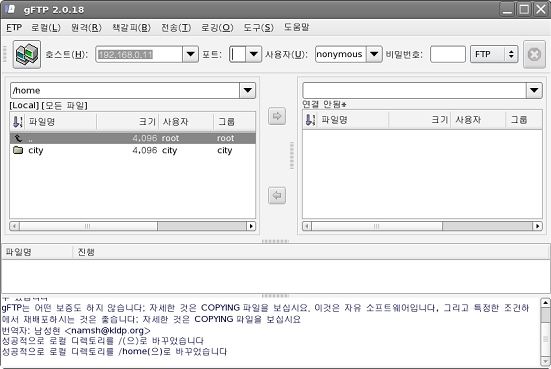Screen dimensions: 551x369
Task: Maximize the gFTP window
Action: 524,9
